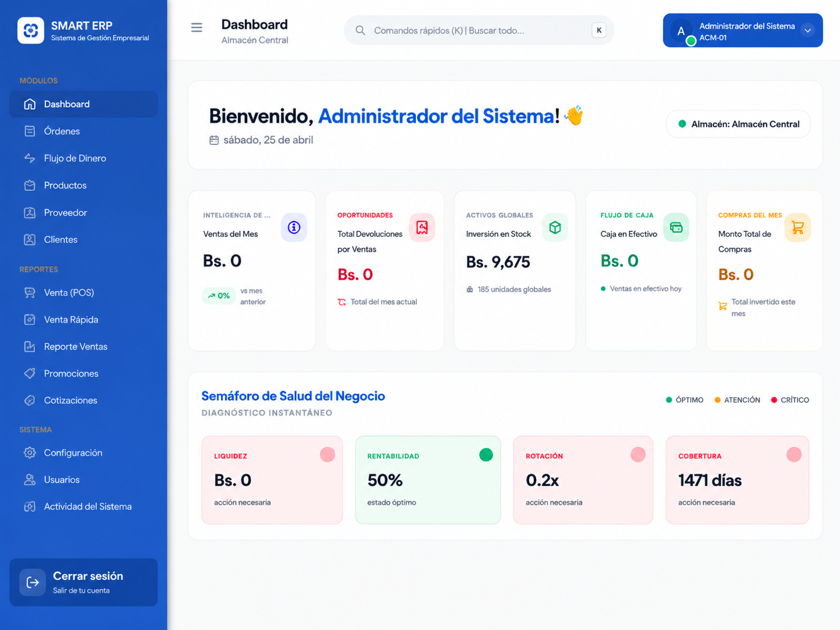Open Configuración in the sidebar
840x630 pixels.
point(84,452)
